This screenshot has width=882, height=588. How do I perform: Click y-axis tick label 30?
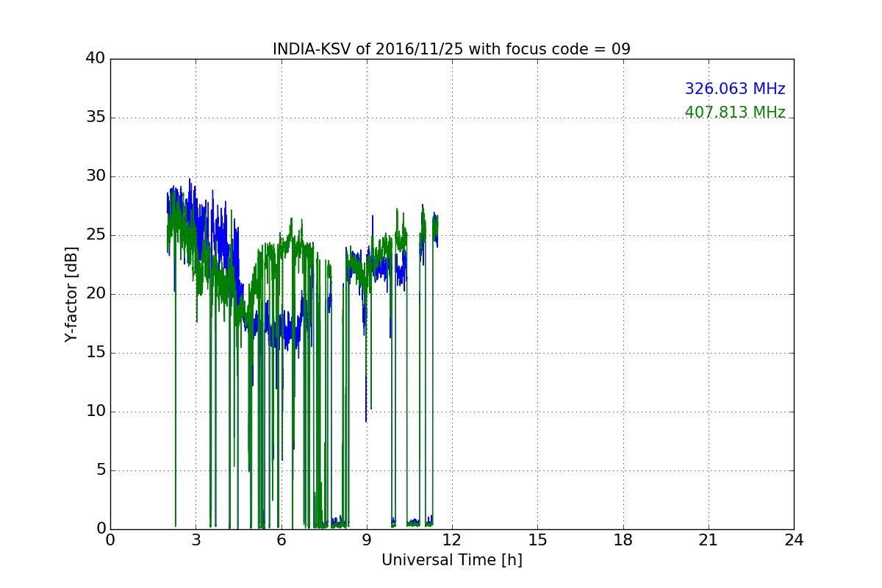pyautogui.click(x=95, y=176)
